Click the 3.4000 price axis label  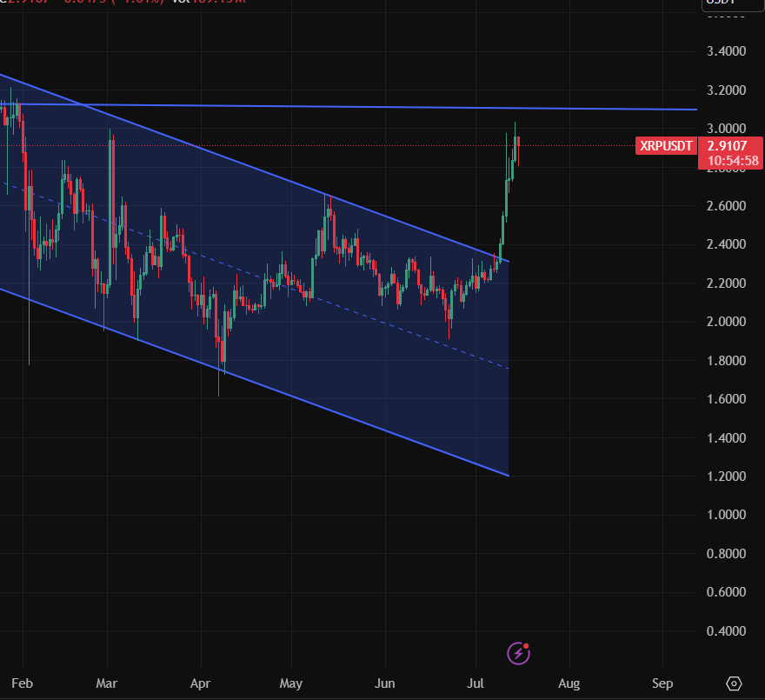(x=727, y=51)
